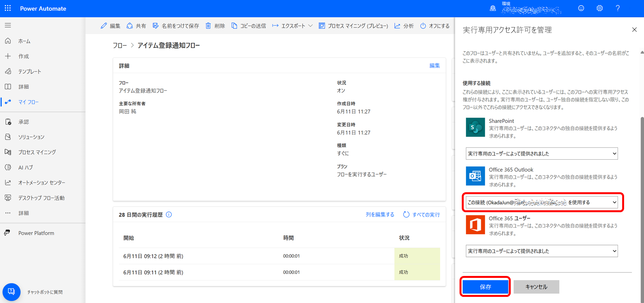Screen dimensions: 644x303
Task: Click the Office 365 Outlook connector icon
Action: 475,176
